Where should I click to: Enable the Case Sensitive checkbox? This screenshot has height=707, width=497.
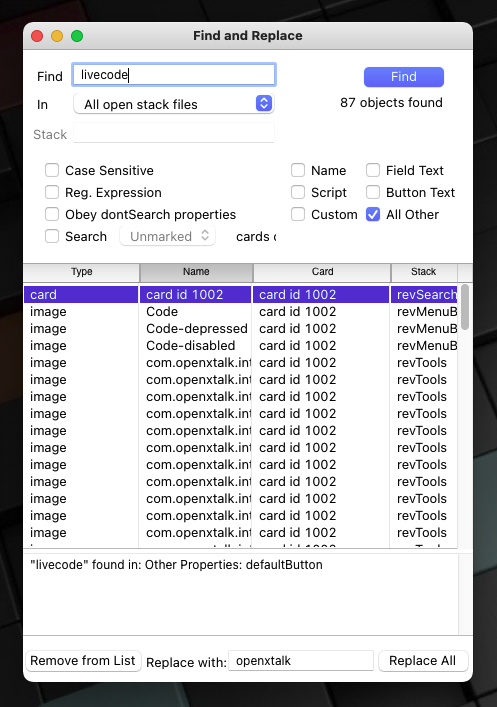(x=52, y=170)
